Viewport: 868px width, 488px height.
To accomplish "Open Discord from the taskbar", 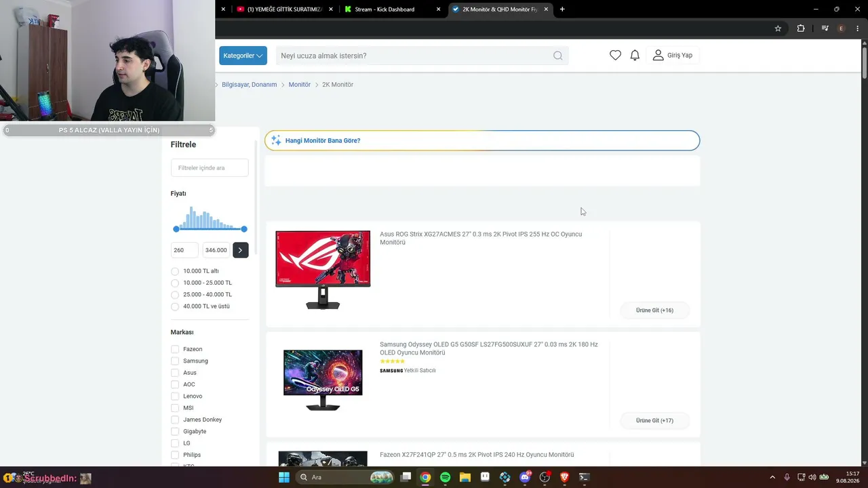I will tap(525, 477).
